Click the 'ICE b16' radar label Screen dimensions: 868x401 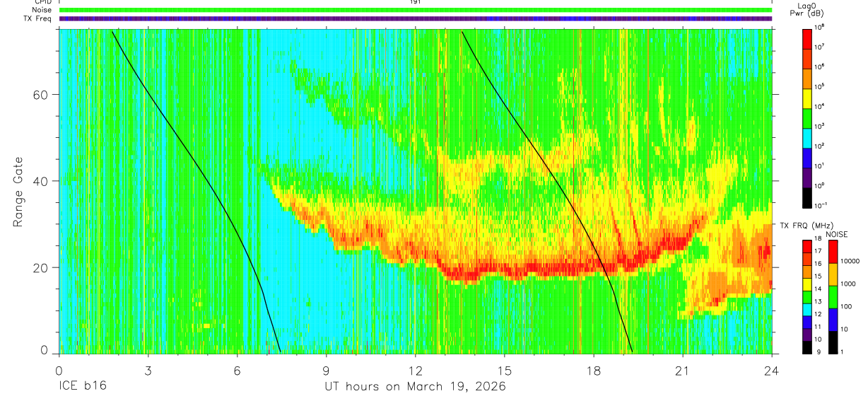(x=82, y=387)
